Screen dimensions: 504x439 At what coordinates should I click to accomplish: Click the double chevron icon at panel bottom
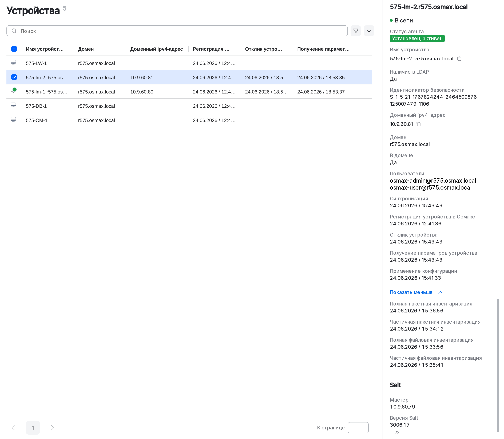[x=397, y=432]
